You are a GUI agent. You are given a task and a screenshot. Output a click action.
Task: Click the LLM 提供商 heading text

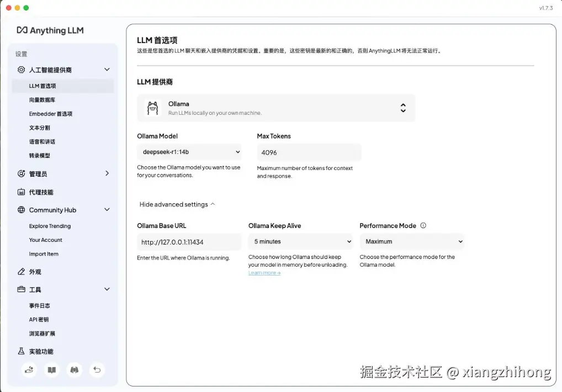pos(155,82)
